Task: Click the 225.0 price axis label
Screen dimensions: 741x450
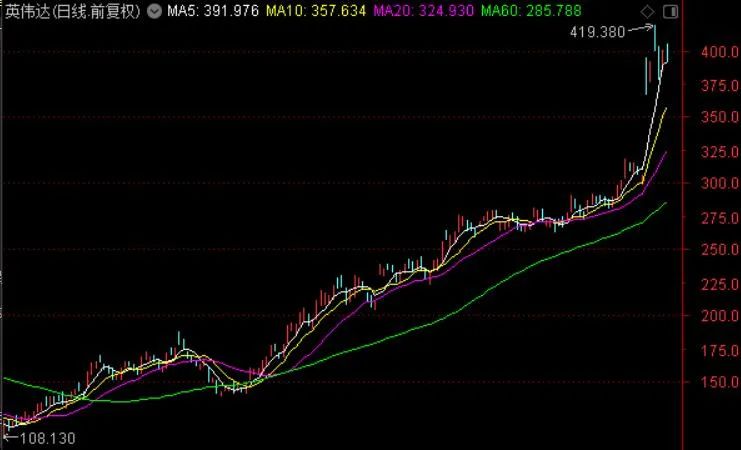Action: (x=720, y=284)
